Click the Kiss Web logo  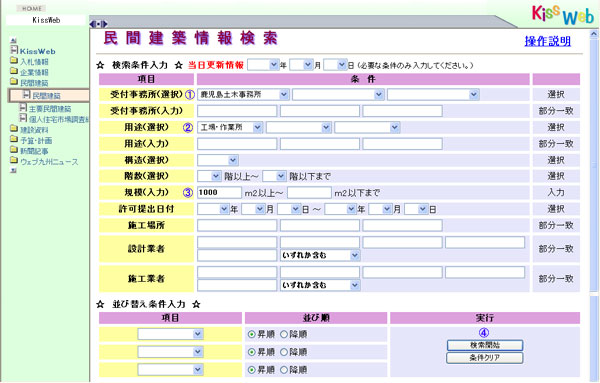[x=563, y=15]
